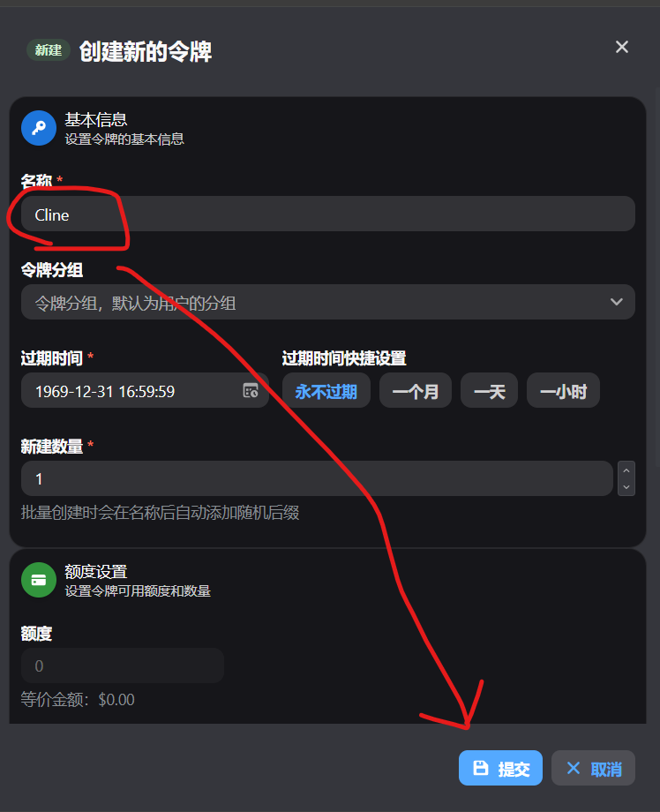Click the 额度 input field
The image size is (660, 812).
(x=123, y=665)
